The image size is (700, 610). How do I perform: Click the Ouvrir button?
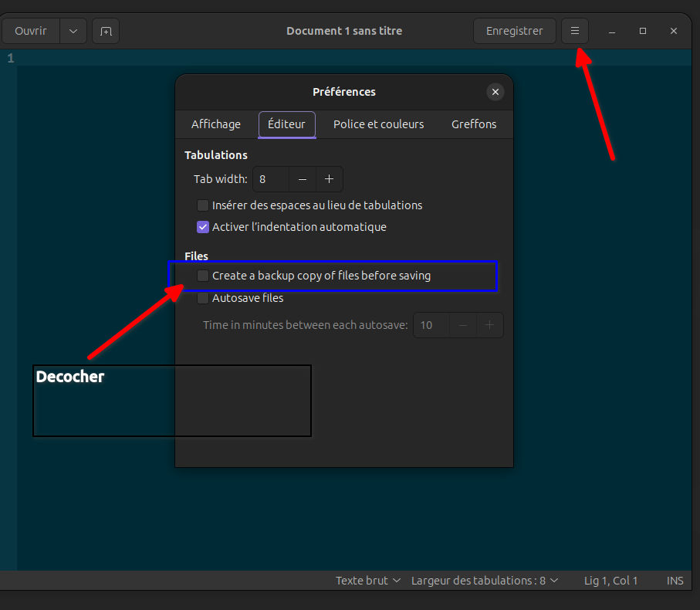pyautogui.click(x=31, y=31)
